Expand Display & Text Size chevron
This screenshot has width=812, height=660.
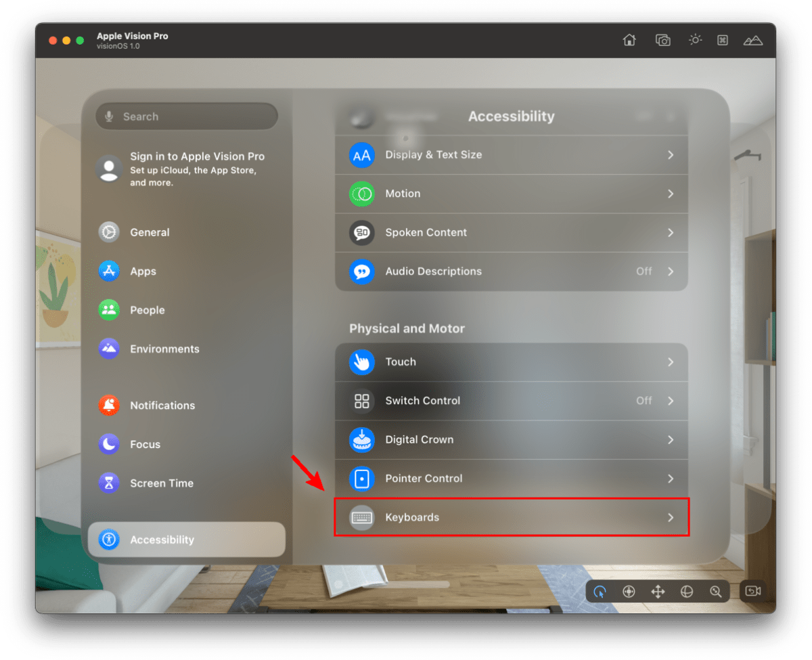pos(671,155)
